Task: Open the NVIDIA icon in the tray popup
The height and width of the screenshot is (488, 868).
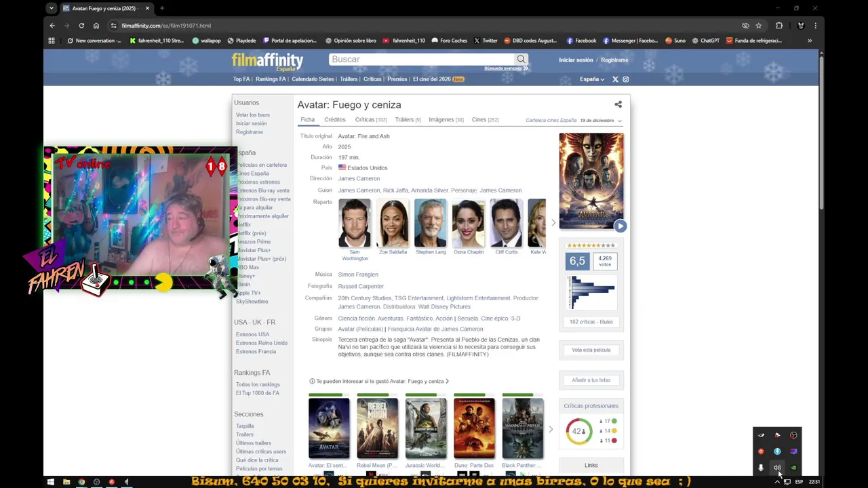Action: coord(793,468)
